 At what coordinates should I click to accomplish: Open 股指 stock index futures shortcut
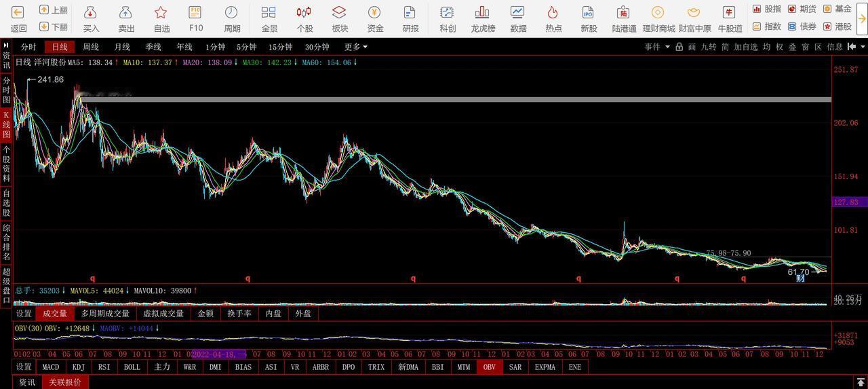[766, 9]
